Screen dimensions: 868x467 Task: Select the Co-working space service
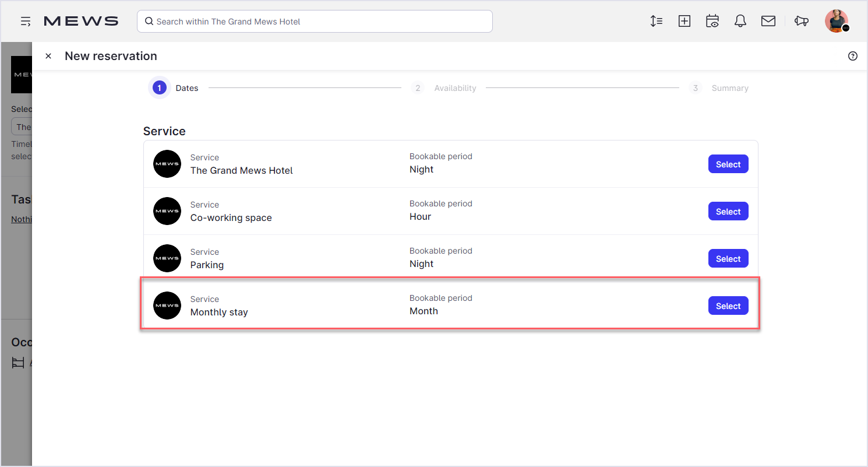point(728,211)
